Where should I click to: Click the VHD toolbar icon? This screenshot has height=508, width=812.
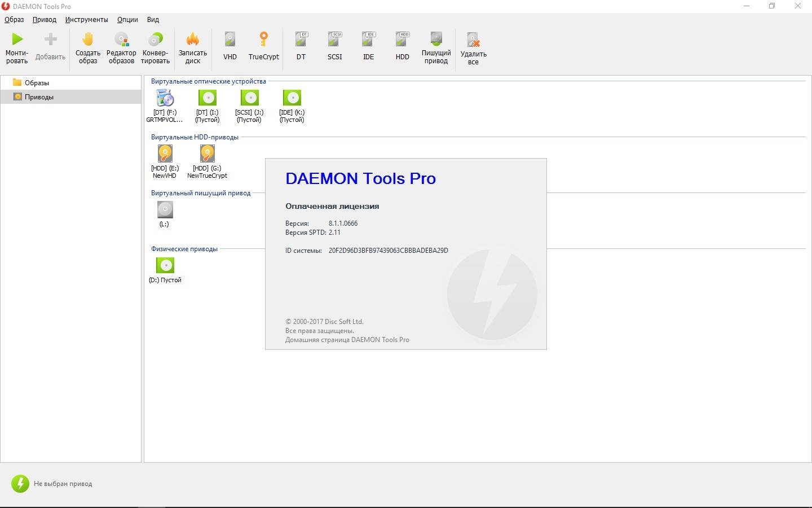coord(230,39)
